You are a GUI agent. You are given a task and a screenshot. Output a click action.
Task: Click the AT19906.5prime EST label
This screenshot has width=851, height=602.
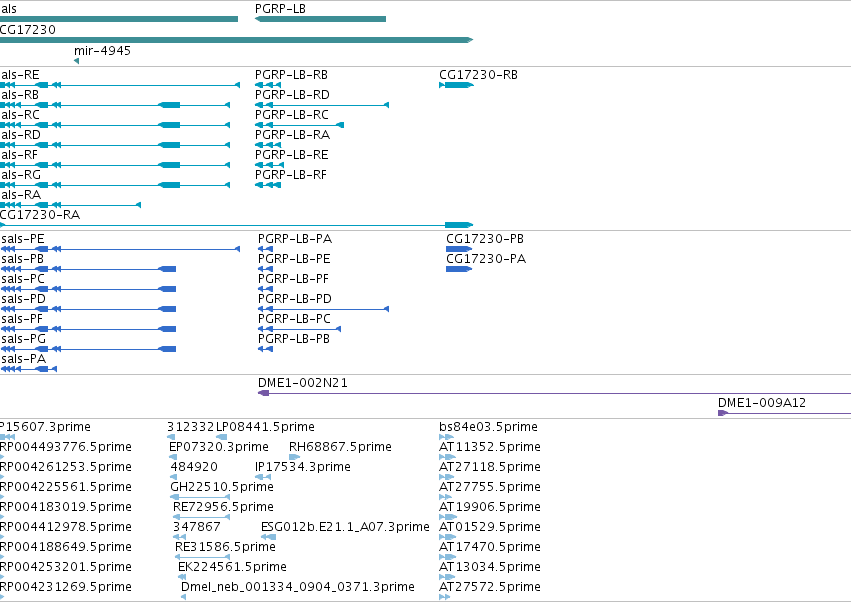pos(490,507)
